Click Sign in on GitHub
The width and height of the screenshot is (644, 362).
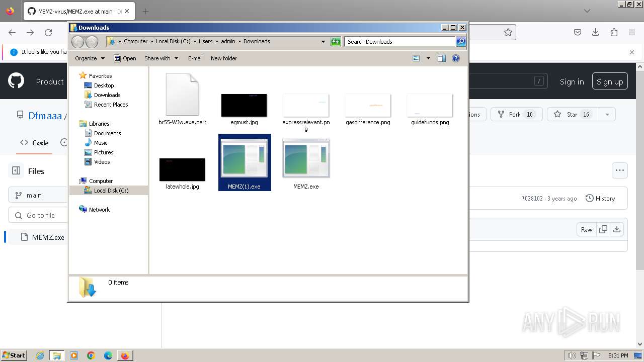coord(572,81)
